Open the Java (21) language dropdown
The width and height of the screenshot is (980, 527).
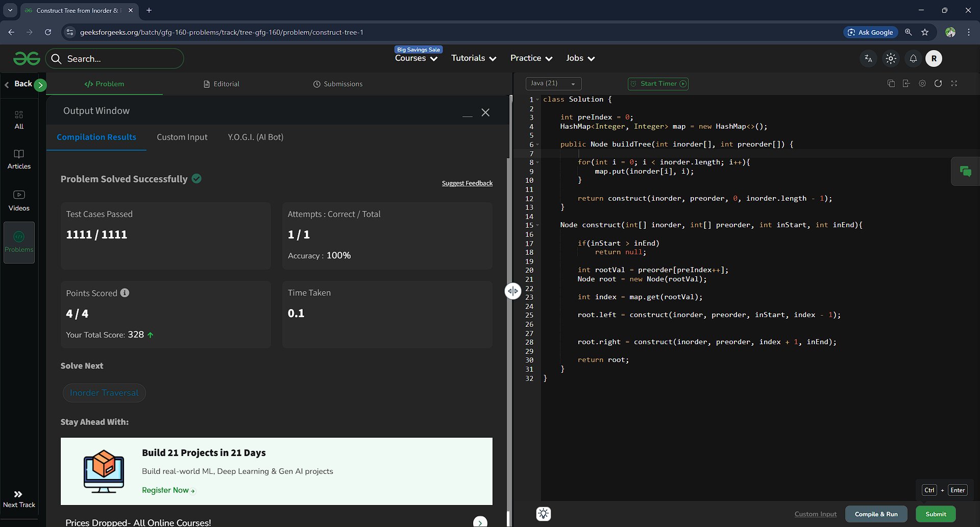(x=553, y=84)
